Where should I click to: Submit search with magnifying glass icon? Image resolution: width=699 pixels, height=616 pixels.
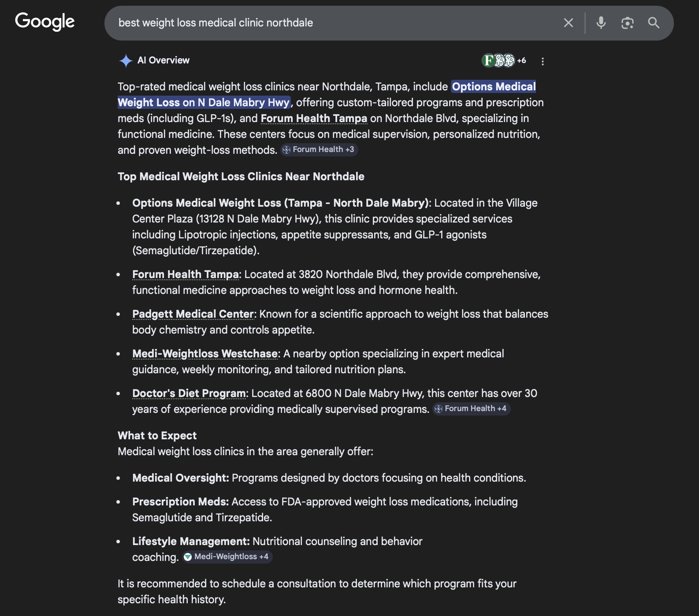click(654, 23)
